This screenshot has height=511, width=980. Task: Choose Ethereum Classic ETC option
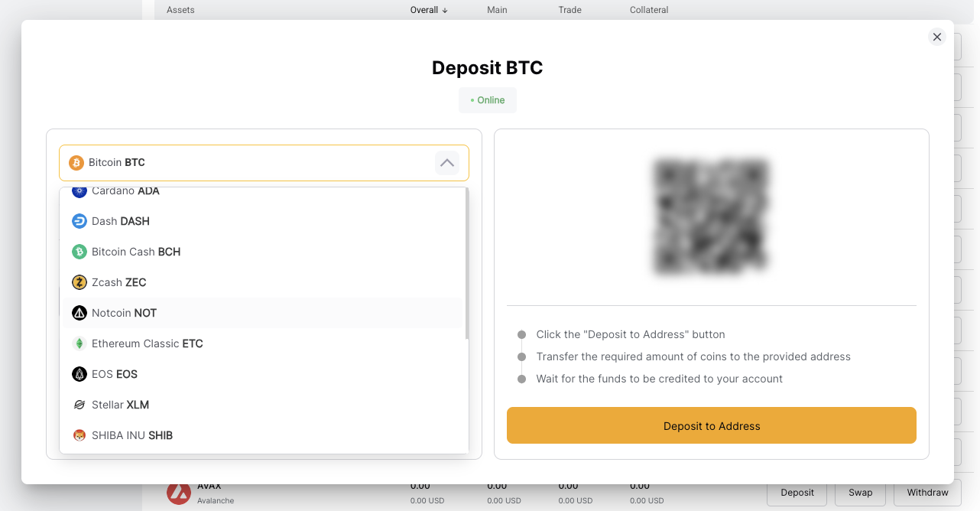point(148,343)
